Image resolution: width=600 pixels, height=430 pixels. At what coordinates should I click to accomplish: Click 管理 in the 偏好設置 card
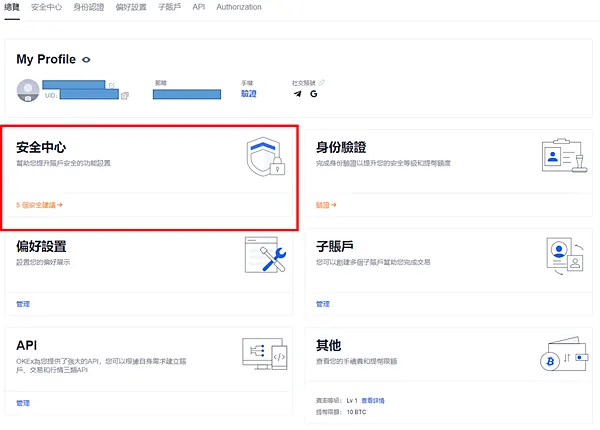[23, 304]
